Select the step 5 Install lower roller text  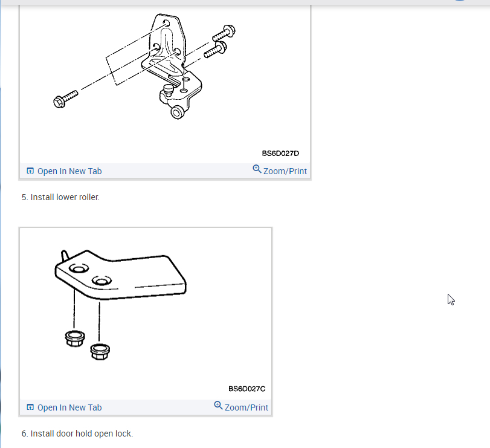[60, 197]
